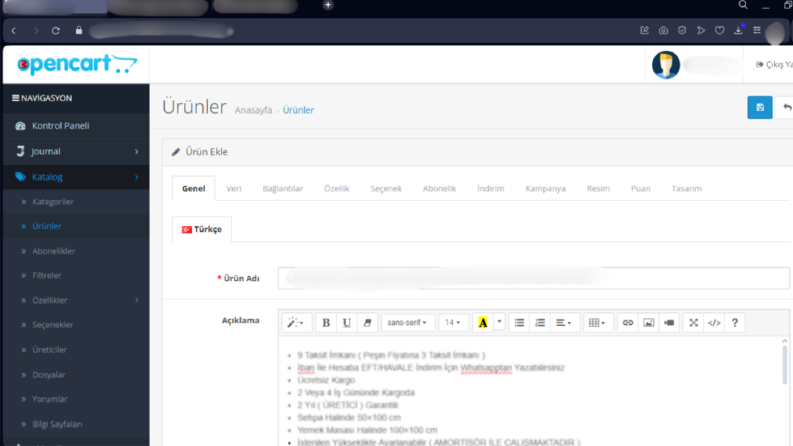This screenshot has height=446, width=793.
Task: Open the code view of the editor
Action: click(714, 323)
